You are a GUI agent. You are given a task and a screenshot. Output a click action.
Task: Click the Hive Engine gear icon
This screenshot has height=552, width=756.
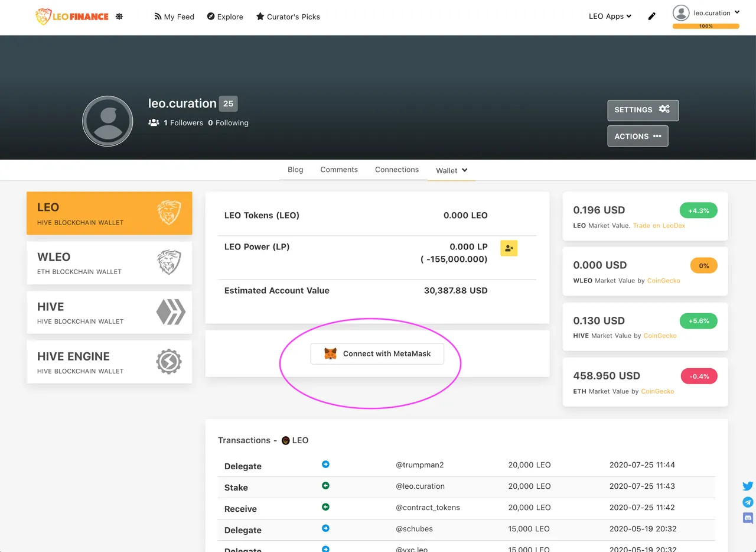pyautogui.click(x=169, y=362)
